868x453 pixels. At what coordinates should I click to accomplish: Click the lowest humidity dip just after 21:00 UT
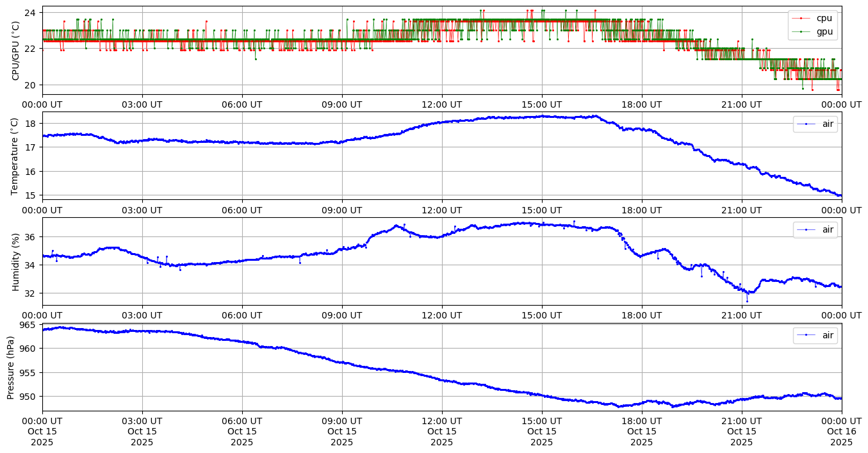point(746,301)
